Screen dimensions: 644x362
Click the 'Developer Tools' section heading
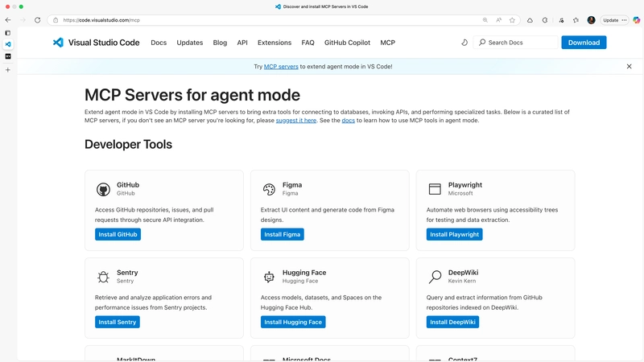128,145
